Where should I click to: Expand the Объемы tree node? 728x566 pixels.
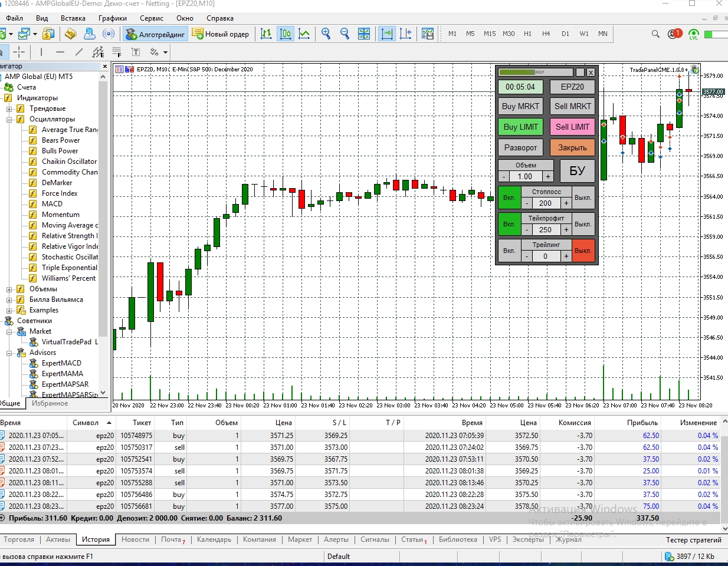pos(9,289)
